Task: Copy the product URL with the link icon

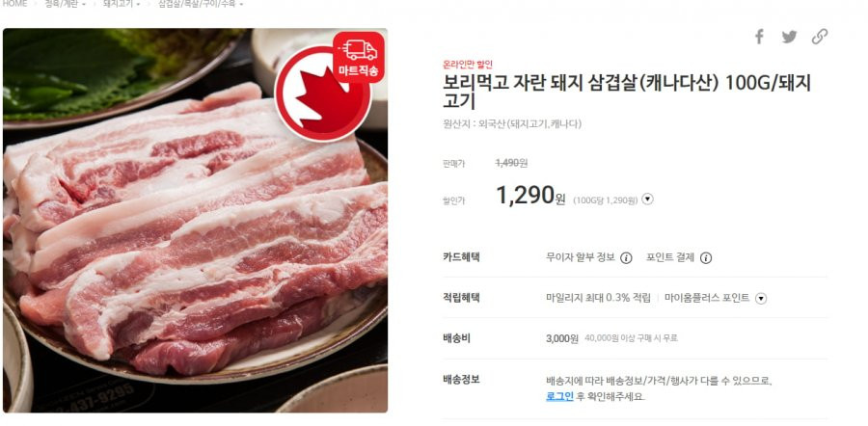Action: [819, 37]
